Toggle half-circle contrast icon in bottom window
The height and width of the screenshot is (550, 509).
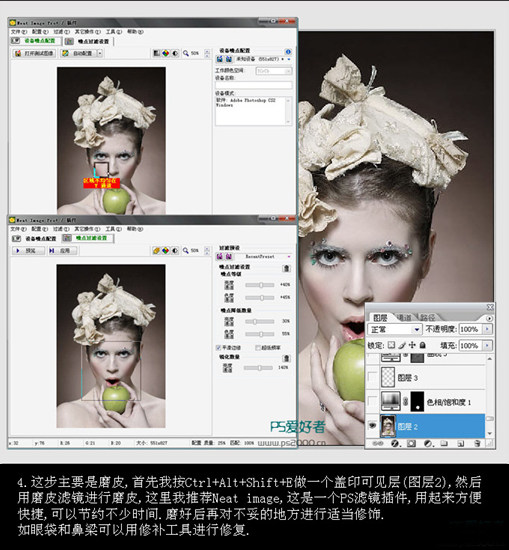point(175,250)
